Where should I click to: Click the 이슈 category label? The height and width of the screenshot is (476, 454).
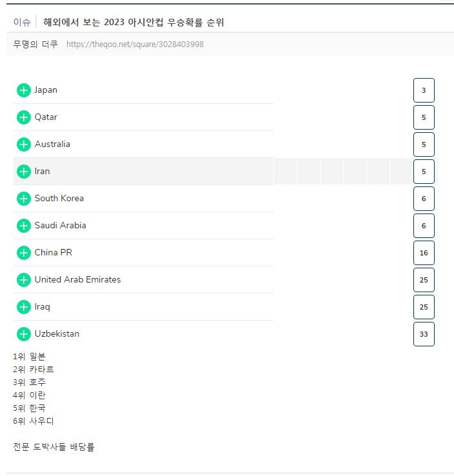pos(22,22)
